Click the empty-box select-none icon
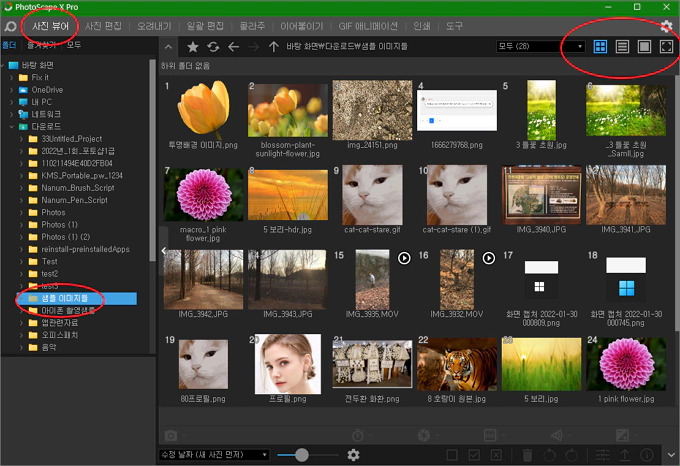Viewport: 680px width, 466px height. click(x=452, y=455)
